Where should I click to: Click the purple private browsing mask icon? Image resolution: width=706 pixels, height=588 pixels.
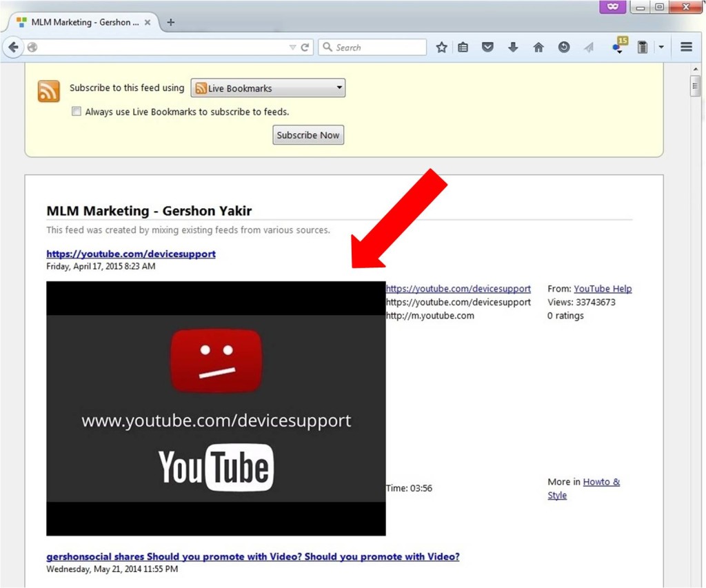click(612, 6)
